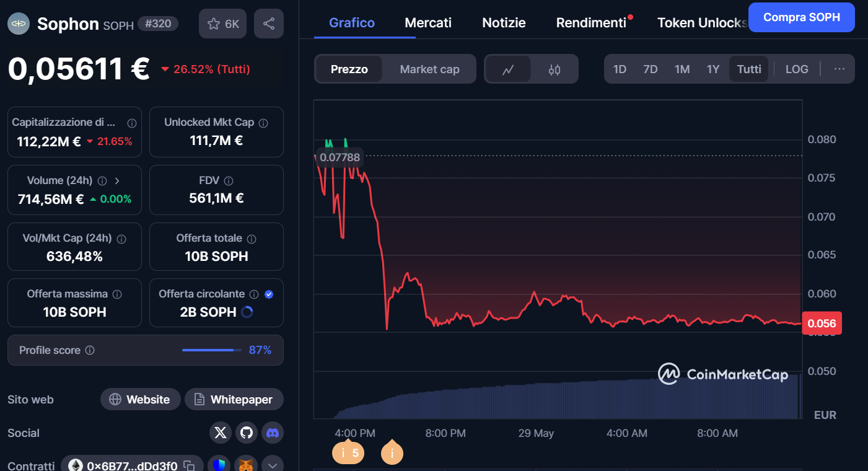Open Sophon's Discord social link
Screen dimensions: 868x471
click(x=273, y=433)
